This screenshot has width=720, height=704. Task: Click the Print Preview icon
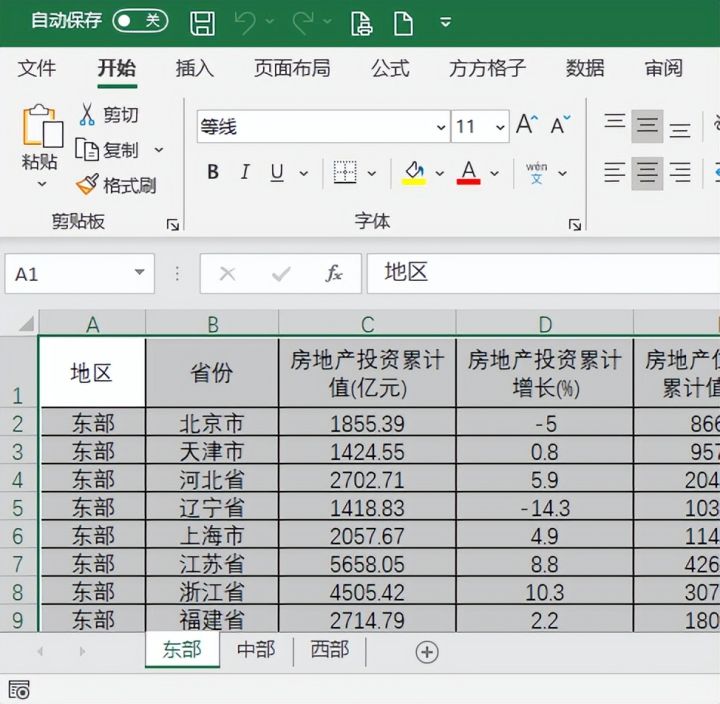(x=362, y=23)
